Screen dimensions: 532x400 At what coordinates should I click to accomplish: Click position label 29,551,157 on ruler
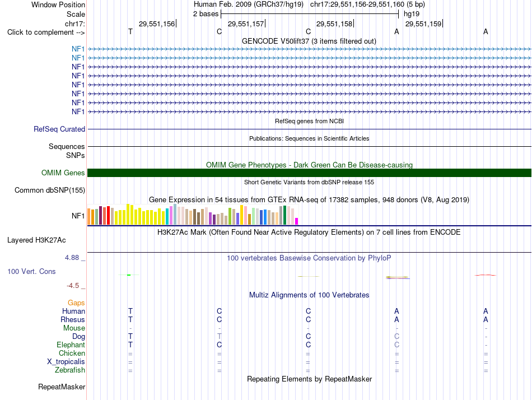pyautogui.click(x=246, y=24)
